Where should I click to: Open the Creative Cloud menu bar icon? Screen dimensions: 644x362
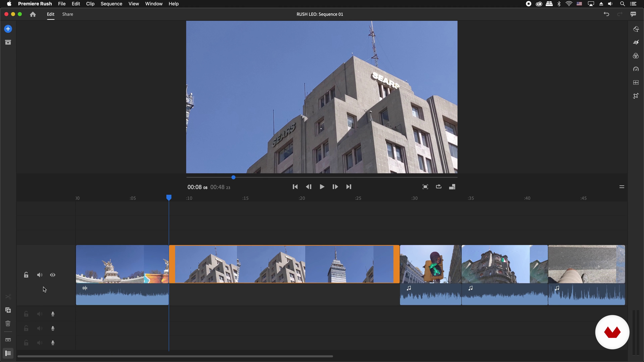(539, 4)
